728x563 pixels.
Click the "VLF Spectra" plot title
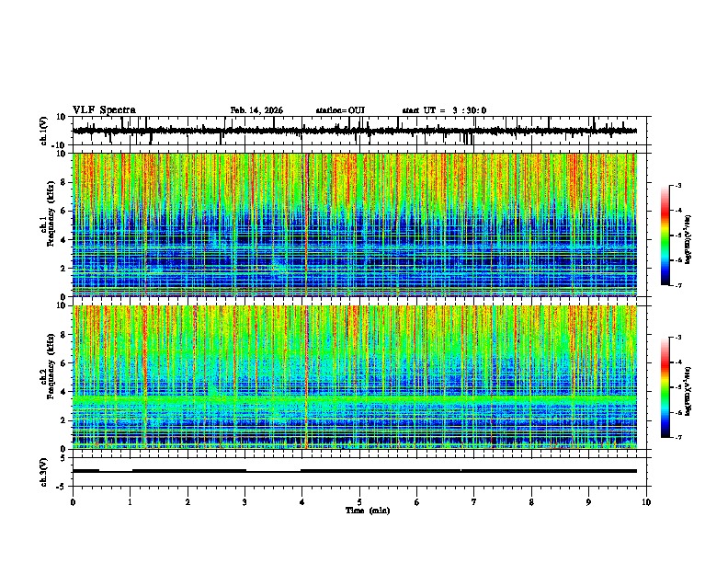pyautogui.click(x=104, y=110)
